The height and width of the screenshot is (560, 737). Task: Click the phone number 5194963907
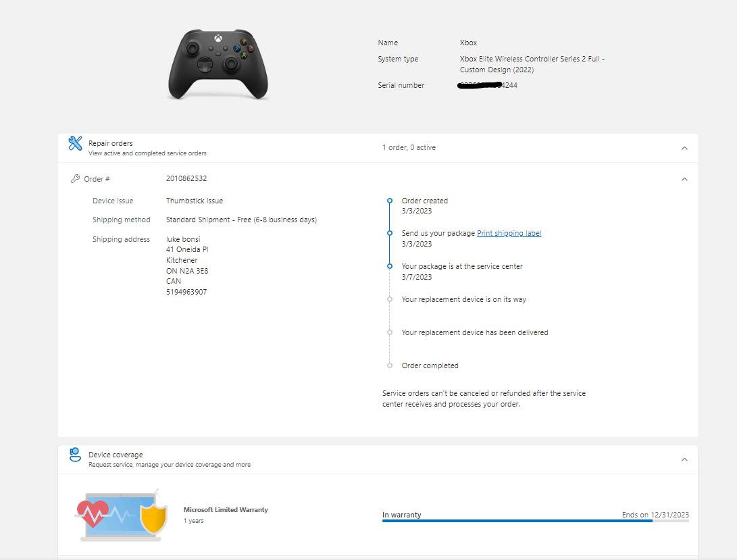pyautogui.click(x=186, y=292)
